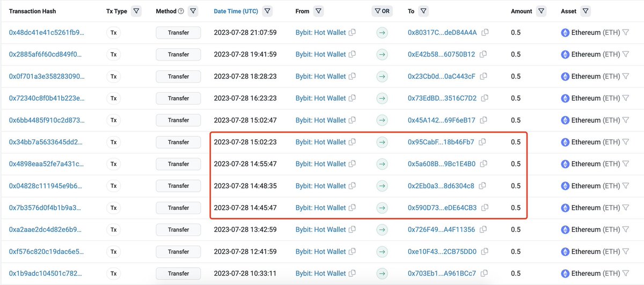Click Transaction Hash column header

pos(32,11)
